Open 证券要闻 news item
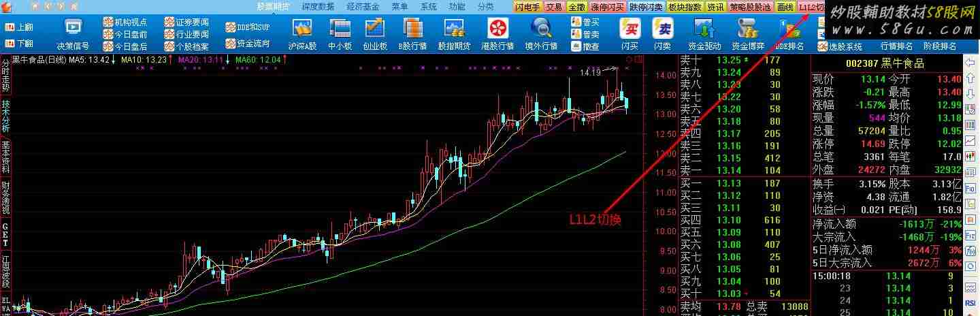The image size is (980, 316). click(187, 22)
